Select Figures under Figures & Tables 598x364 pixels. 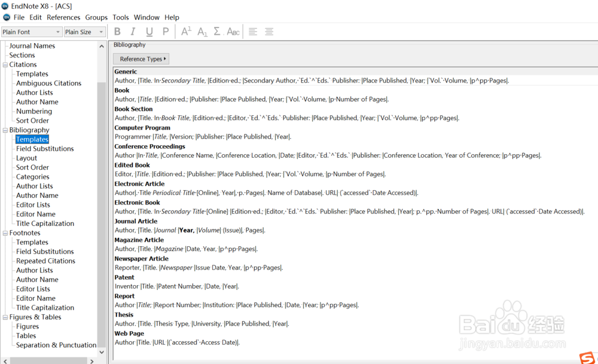click(27, 327)
